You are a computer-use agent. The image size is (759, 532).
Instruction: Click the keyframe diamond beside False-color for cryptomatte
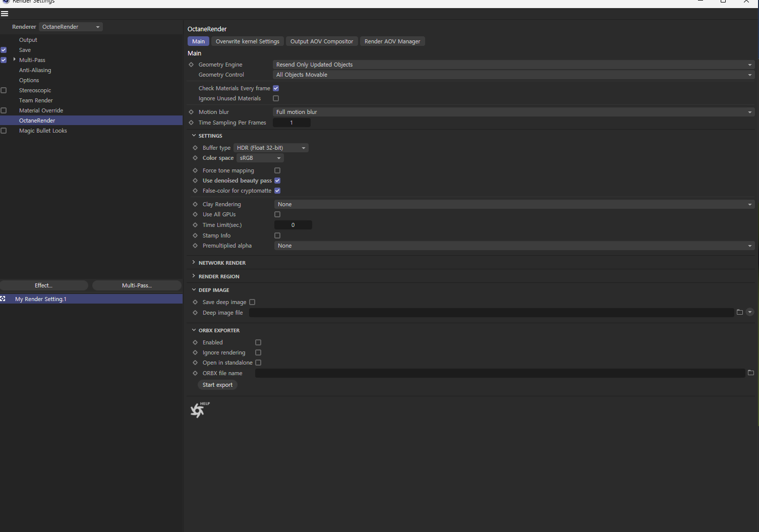[x=195, y=191]
